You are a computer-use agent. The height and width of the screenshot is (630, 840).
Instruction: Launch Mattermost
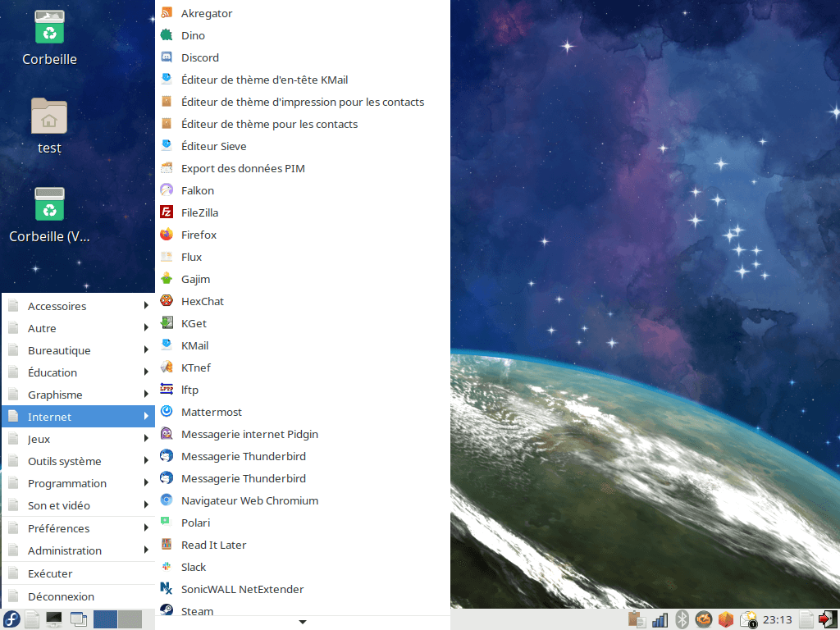(x=302, y=412)
